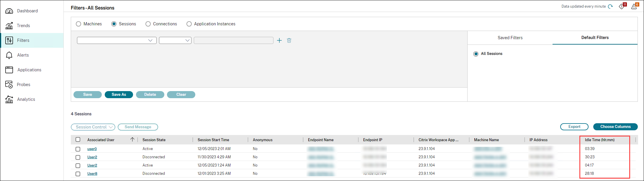Open the filter operator dropdown
644x181 pixels.
pyautogui.click(x=175, y=40)
